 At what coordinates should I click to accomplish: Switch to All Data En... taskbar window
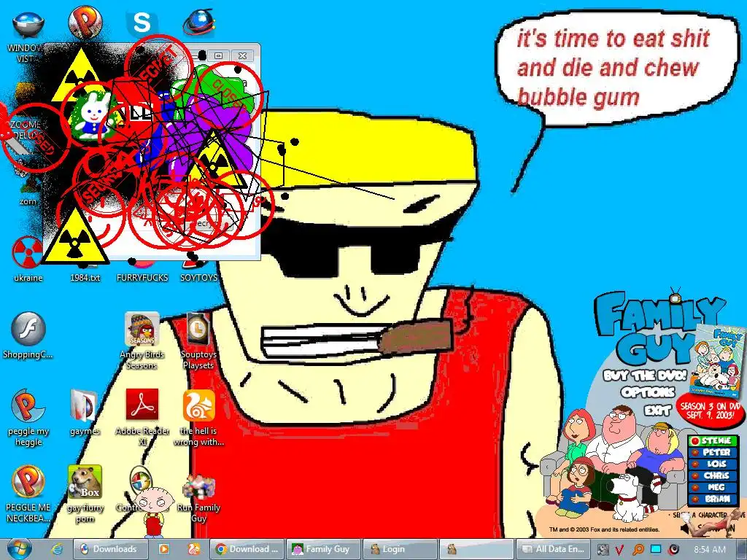tap(553, 549)
